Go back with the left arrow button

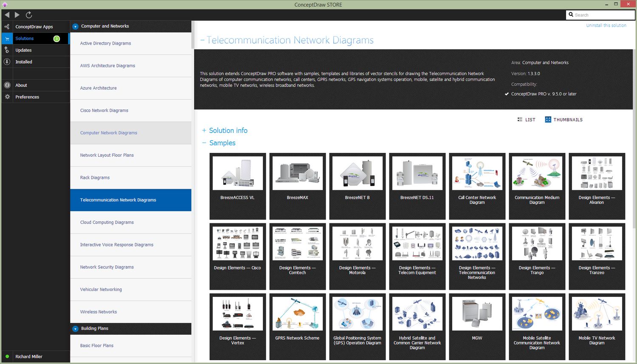[x=7, y=15]
